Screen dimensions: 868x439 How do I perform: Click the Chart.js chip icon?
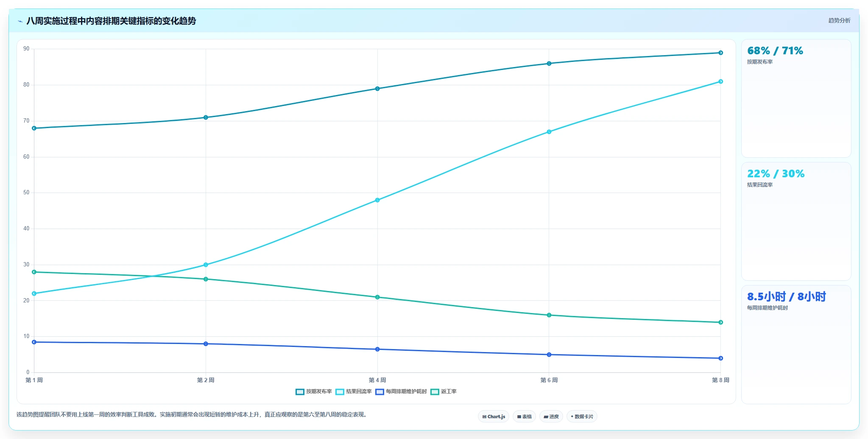click(x=484, y=417)
